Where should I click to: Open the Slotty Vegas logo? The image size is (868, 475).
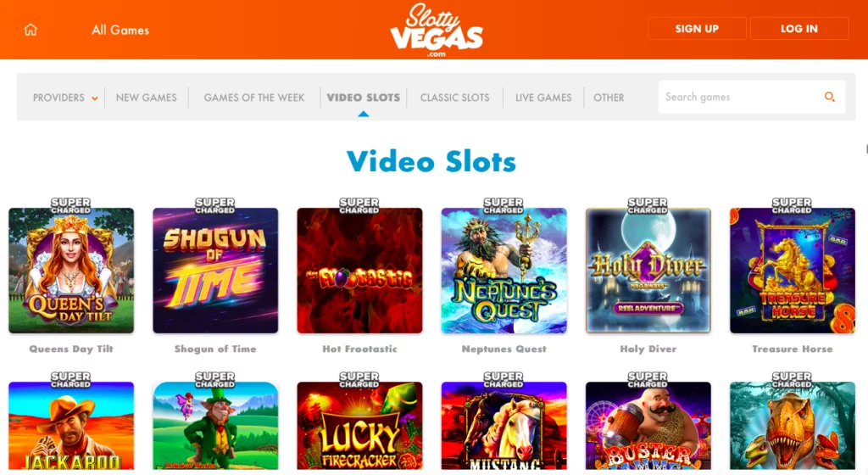coord(437,30)
